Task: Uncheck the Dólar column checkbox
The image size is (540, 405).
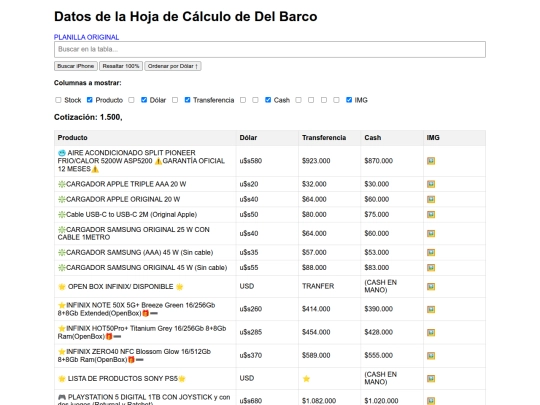Action: pyautogui.click(x=144, y=100)
